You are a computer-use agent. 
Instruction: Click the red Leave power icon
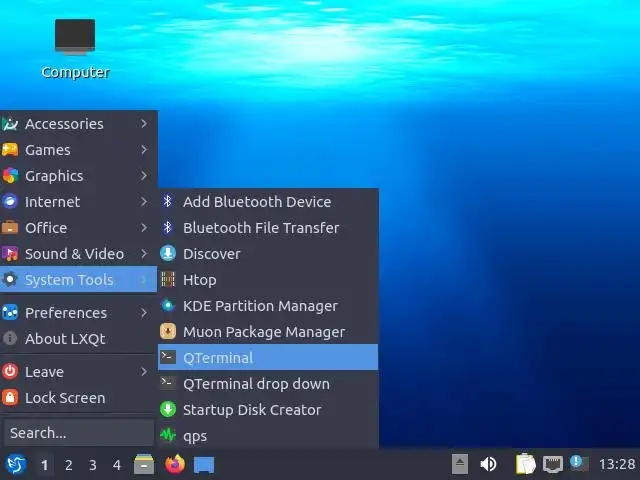tap(10, 372)
